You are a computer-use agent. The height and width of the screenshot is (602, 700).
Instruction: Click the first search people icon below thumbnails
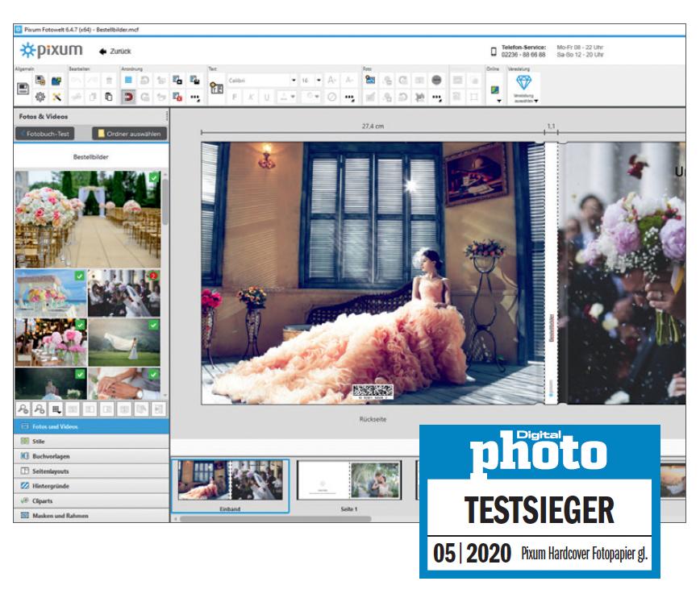23,409
